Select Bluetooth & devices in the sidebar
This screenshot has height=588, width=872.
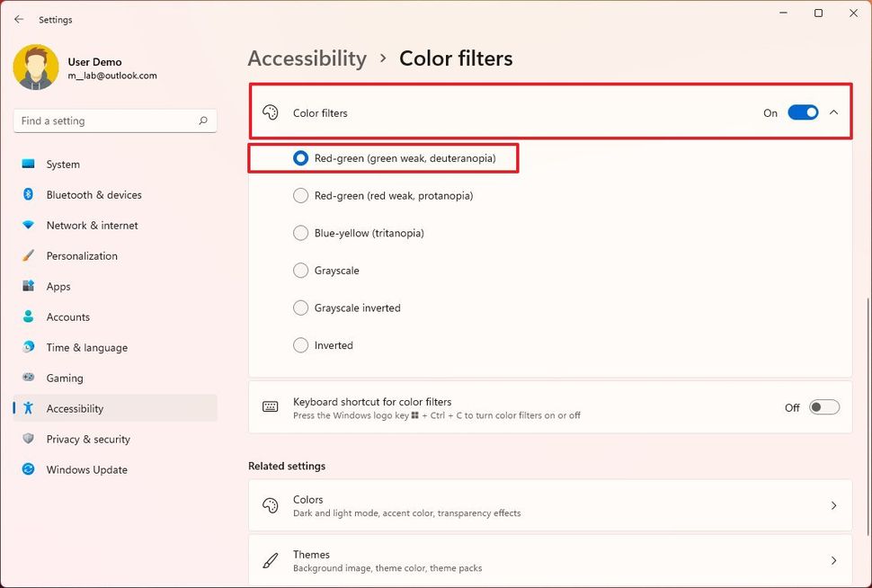(x=93, y=195)
